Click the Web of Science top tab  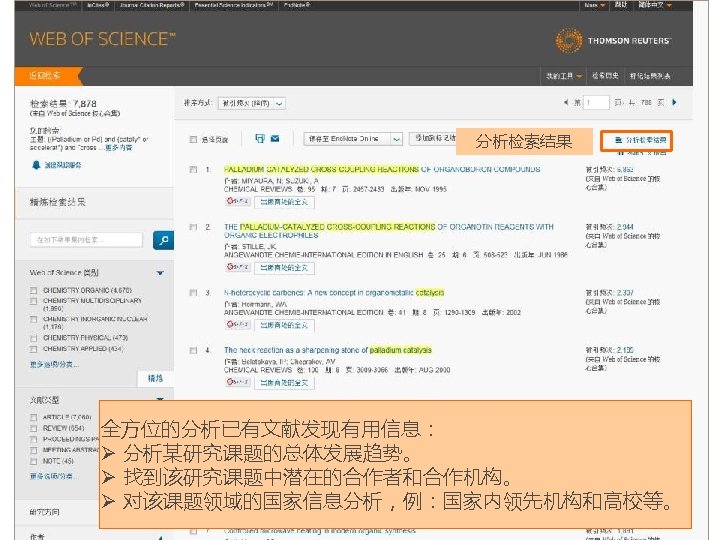53,5
